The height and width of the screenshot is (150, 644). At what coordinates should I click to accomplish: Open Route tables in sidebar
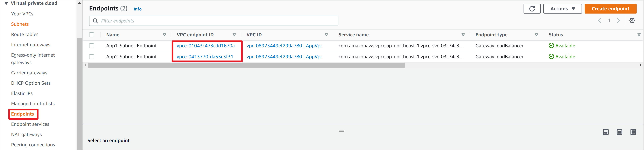click(x=25, y=34)
